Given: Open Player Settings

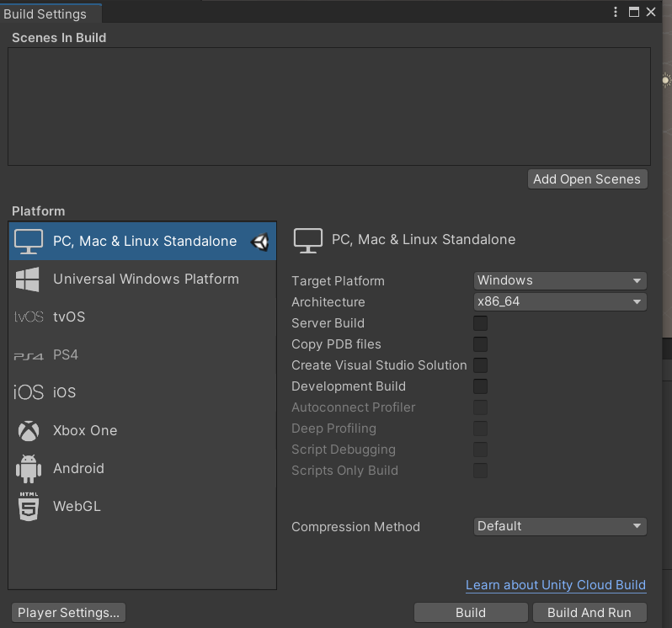Looking at the screenshot, I should point(68,613).
